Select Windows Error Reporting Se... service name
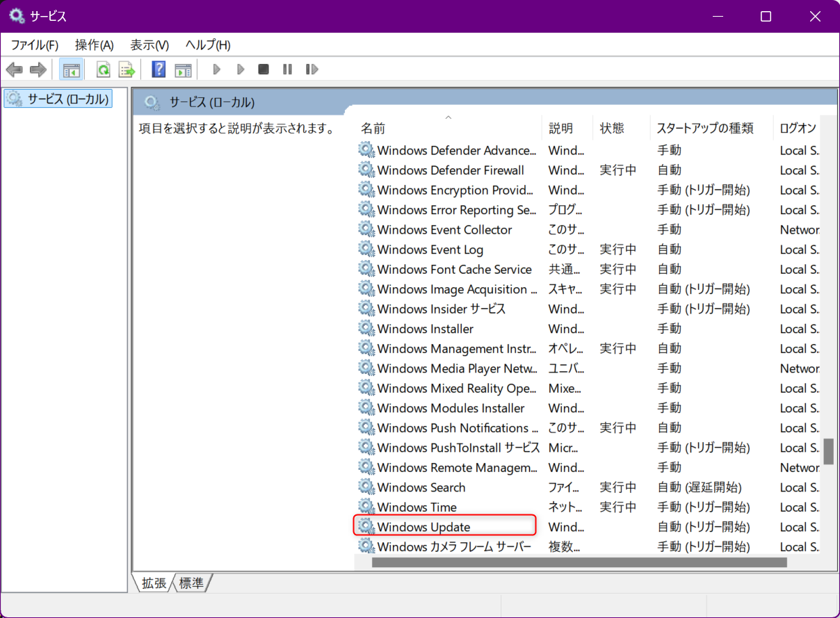840x618 pixels. 457,209
